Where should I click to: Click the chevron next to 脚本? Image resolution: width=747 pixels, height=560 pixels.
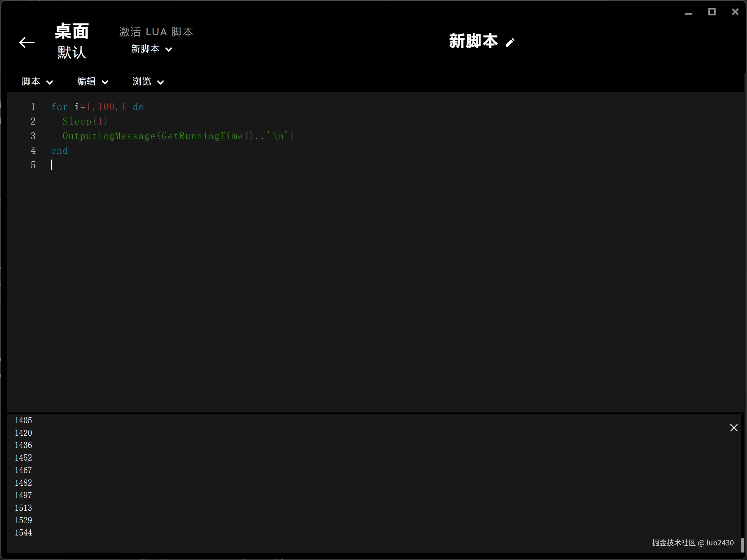[x=50, y=82]
